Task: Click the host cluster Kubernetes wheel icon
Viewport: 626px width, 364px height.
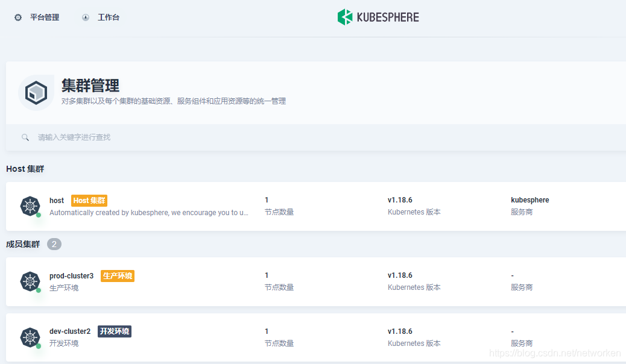Action: click(x=30, y=206)
